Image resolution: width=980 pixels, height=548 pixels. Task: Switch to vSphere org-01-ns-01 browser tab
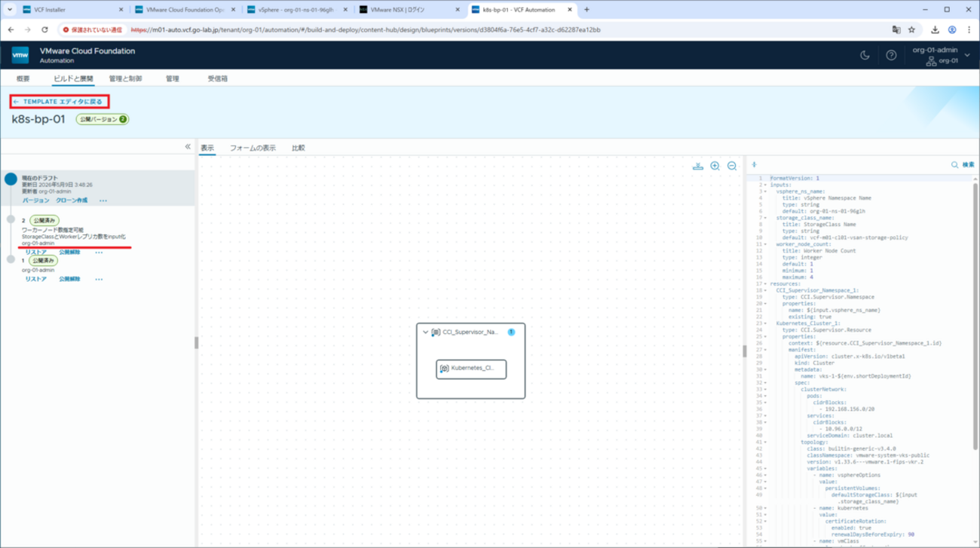(x=297, y=10)
